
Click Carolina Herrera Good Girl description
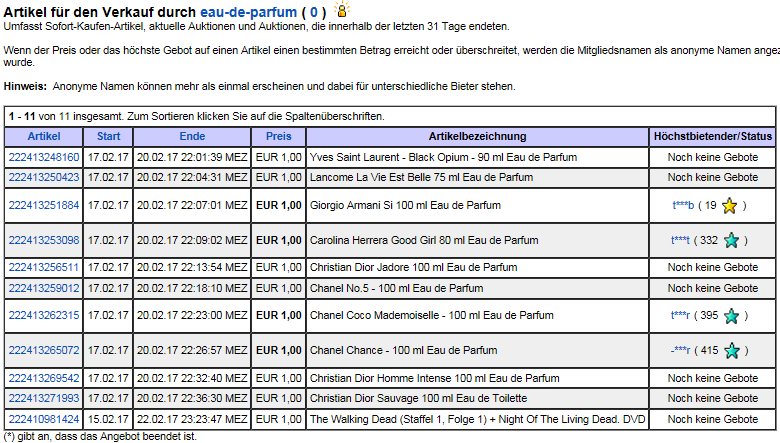[424, 240]
